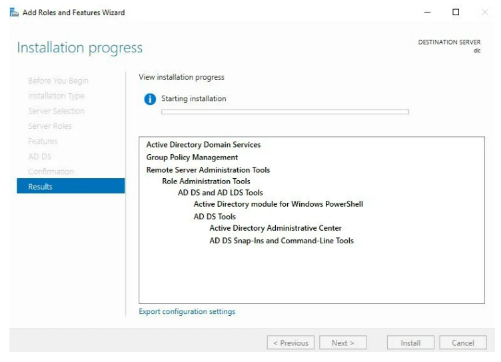The image size is (501, 362).
Task: Click the Installation progress heading
Action: pyautogui.click(x=80, y=48)
